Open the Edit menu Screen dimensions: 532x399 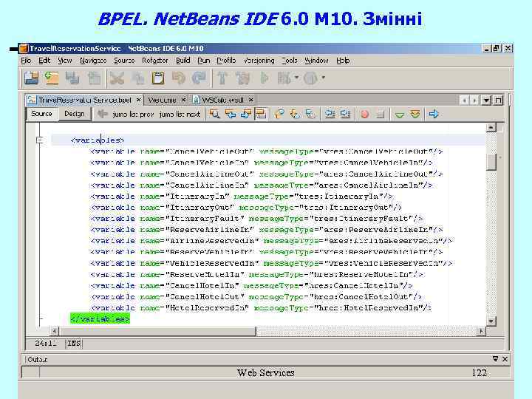coord(44,61)
